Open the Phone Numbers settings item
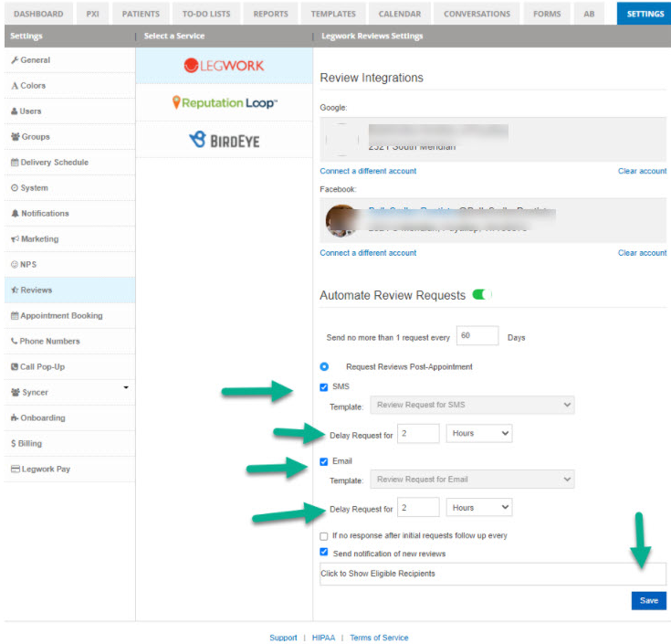671x644 pixels. point(49,342)
